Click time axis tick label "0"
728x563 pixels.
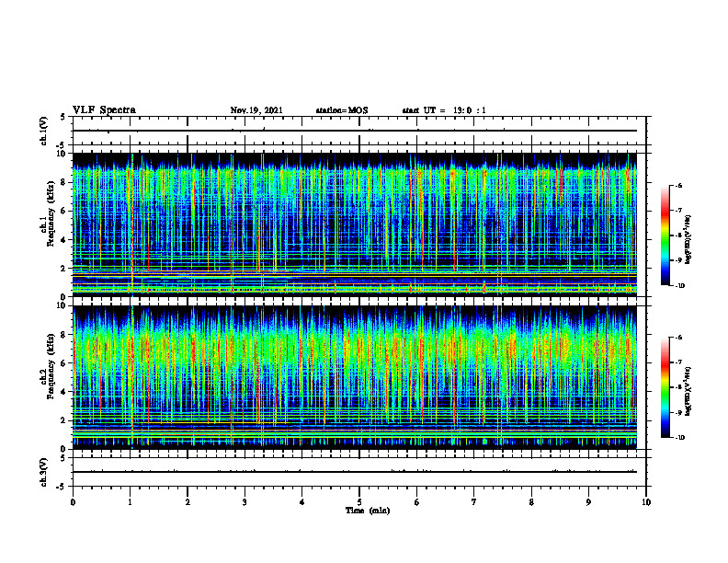(73, 502)
